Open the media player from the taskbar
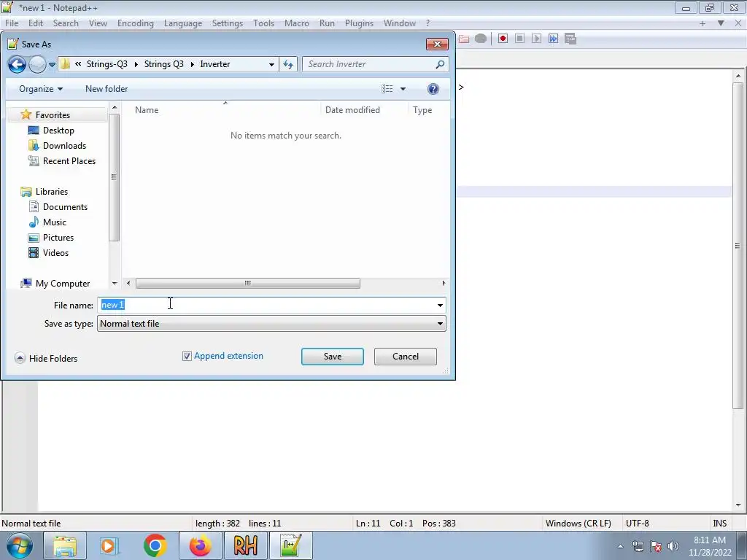 pos(109,545)
